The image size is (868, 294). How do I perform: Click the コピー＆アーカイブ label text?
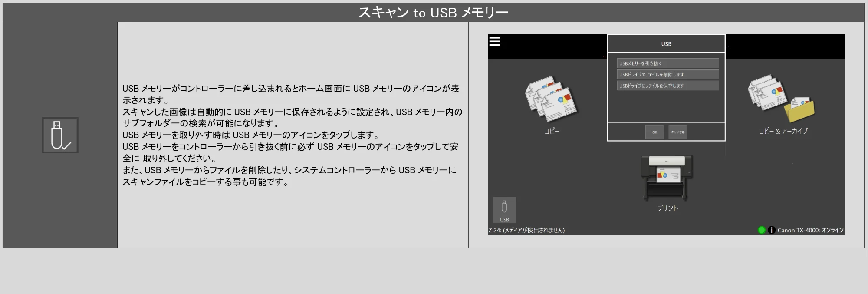pyautogui.click(x=783, y=131)
